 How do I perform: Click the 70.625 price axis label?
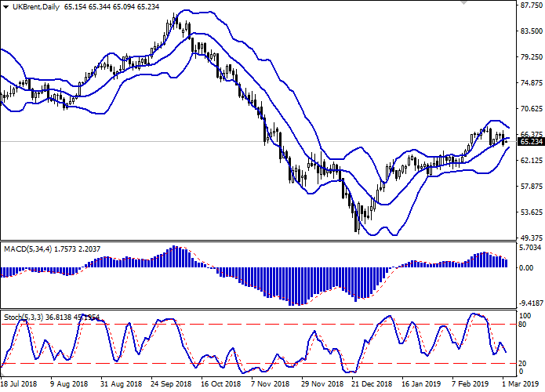click(x=531, y=109)
